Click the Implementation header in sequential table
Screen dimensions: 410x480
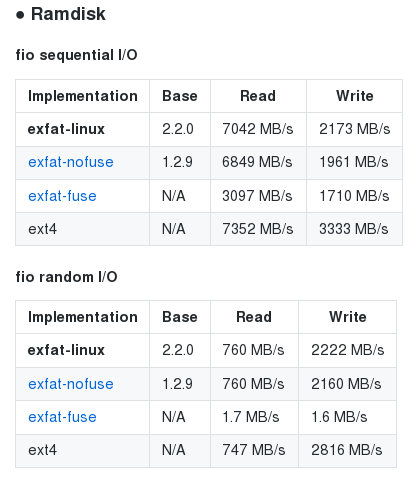(83, 96)
